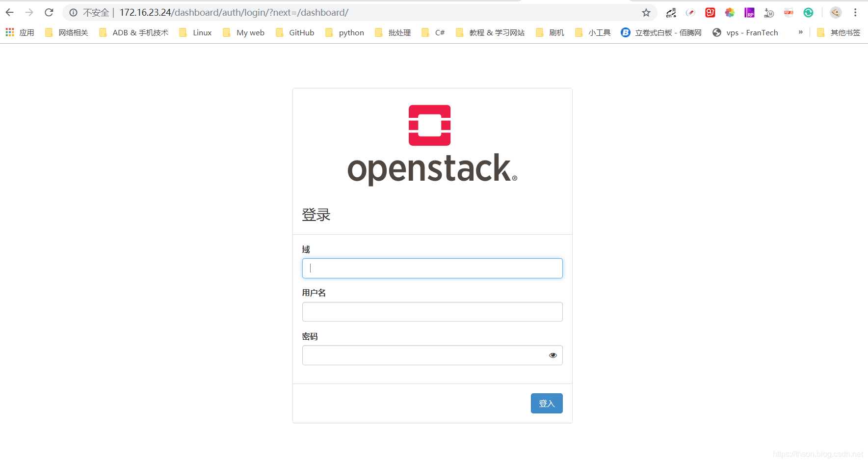Viewport: 868px width, 463px height.
Task: Open the My web bookmark folder
Action: click(x=244, y=32)
